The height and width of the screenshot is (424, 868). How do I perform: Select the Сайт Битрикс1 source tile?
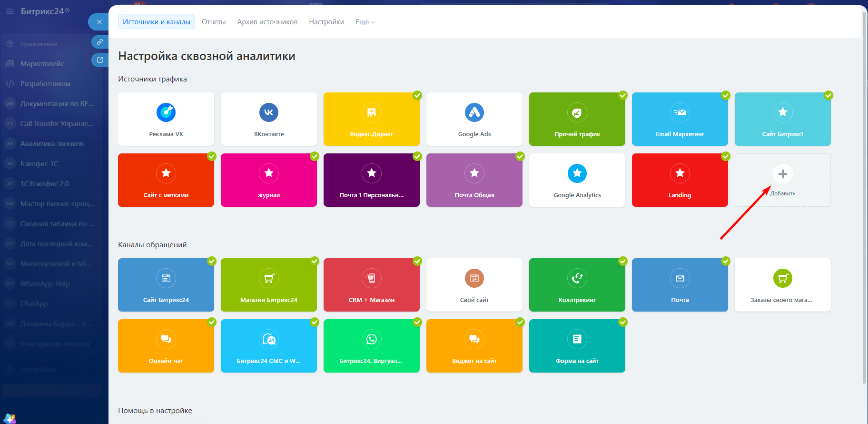(x=783, y=119)
